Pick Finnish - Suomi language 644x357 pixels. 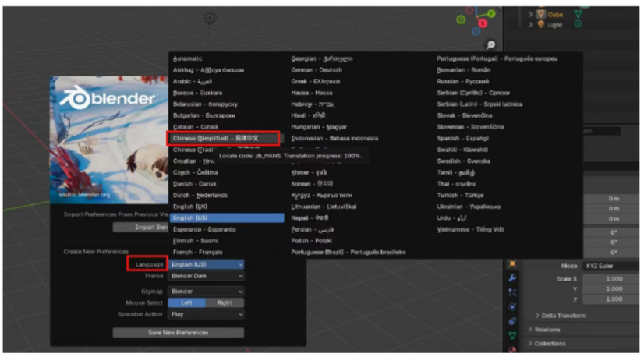point(196,241)
